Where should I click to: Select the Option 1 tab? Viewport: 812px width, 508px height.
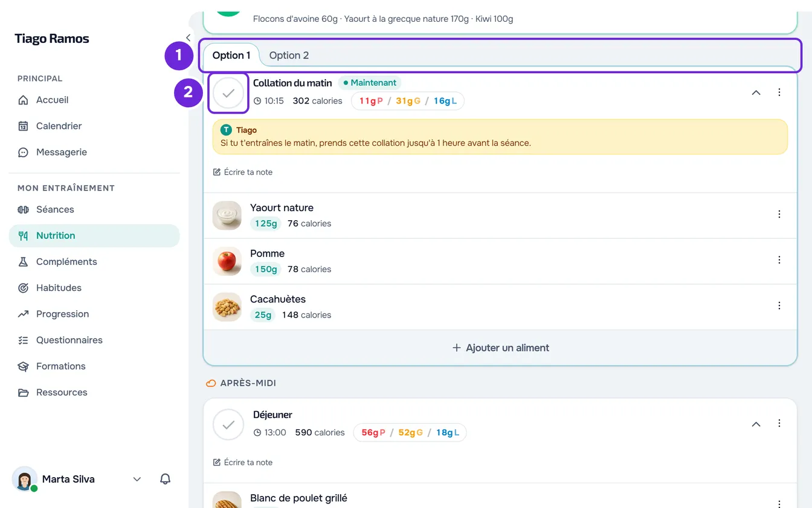(x=231, y=55)
